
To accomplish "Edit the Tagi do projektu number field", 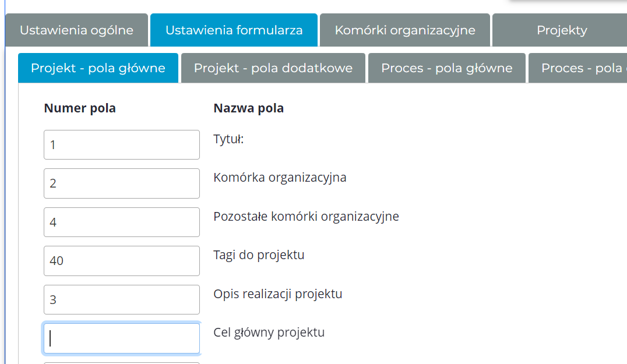I will (x=122, y=261).
